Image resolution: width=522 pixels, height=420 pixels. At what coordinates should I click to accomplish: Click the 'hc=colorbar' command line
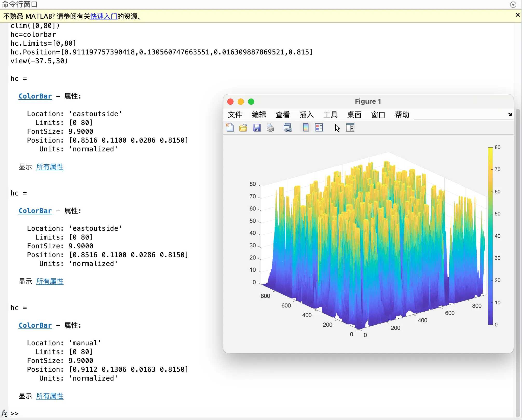tap(33, 34)
